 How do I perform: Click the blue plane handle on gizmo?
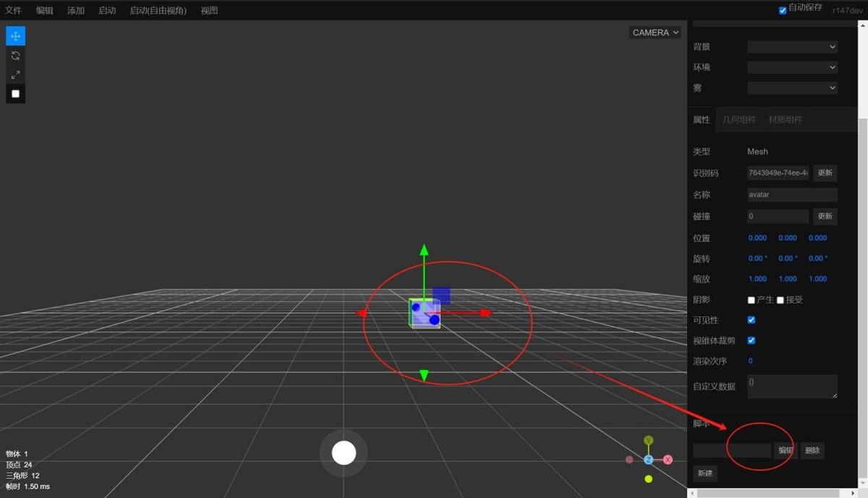coord(441,295)
